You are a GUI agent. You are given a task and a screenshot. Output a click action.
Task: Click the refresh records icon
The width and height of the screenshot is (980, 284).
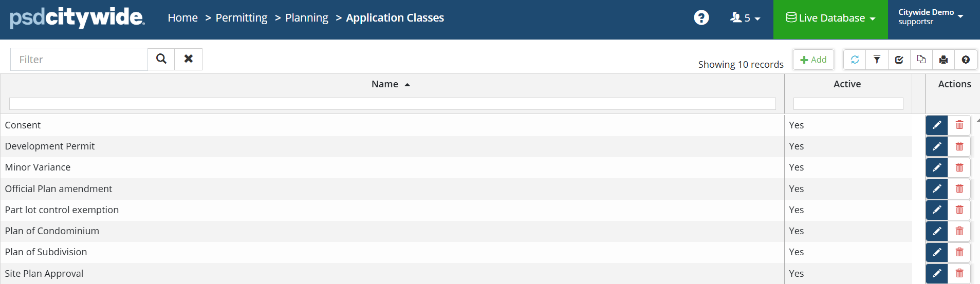click(855, 60)
